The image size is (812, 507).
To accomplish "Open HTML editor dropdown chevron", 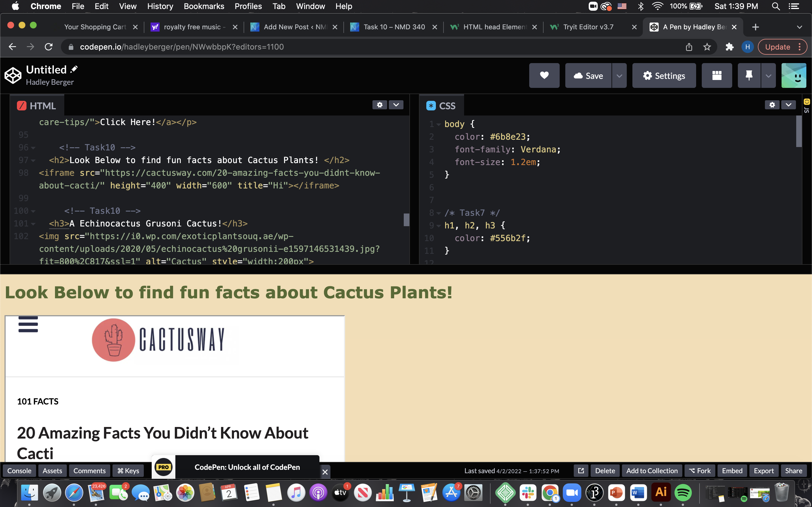I will (x=396, y=105).
